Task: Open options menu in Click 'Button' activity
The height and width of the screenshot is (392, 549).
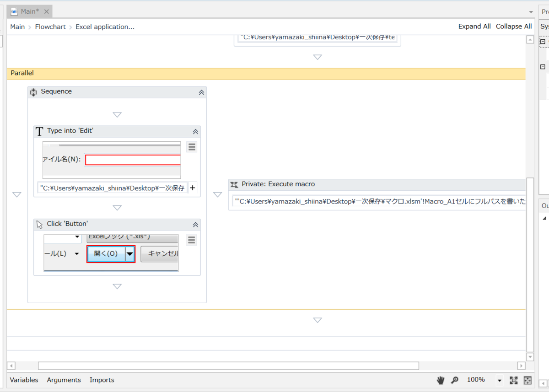Action: [x=192, y=240]
